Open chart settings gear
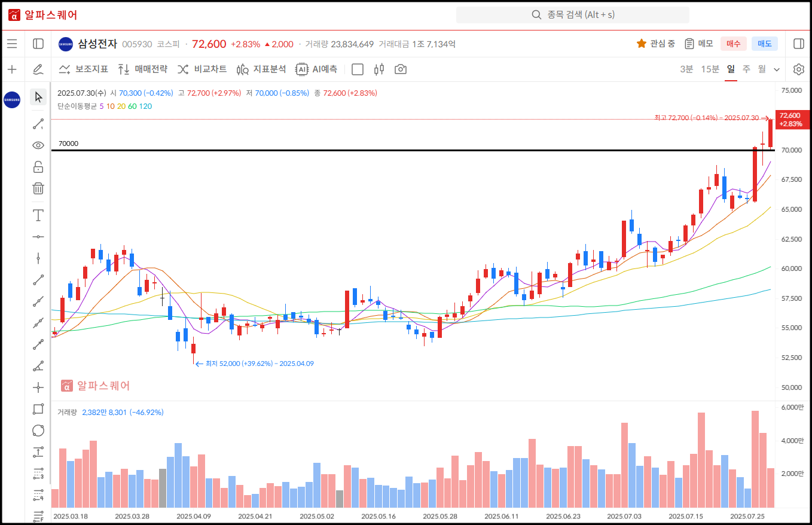Image resolution: width=812 pixels, height=525 pixels. [x=798, y=69]
